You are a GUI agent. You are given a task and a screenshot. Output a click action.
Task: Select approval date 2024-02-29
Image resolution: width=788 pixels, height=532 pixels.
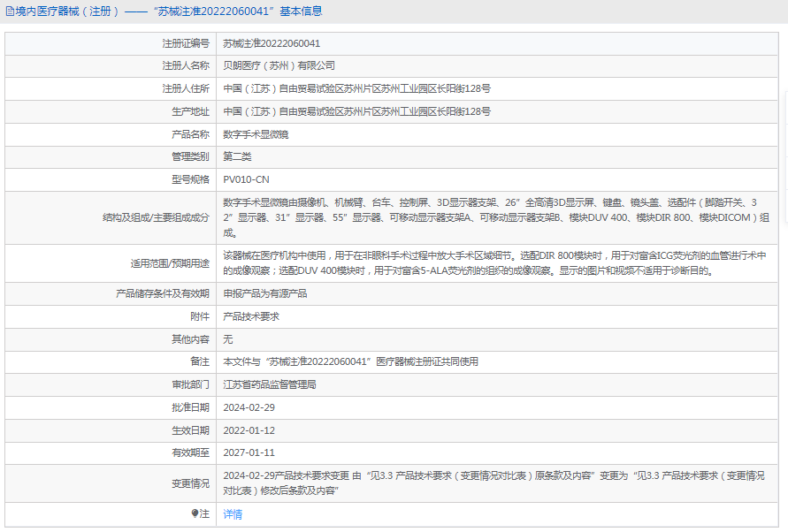(249, 407)
